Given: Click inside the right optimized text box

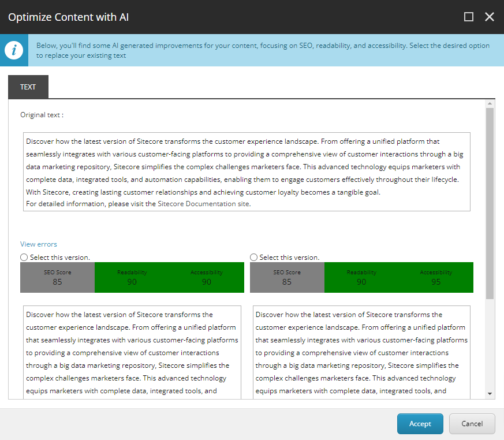Looking at the screenshot, I should pos(361,353).
